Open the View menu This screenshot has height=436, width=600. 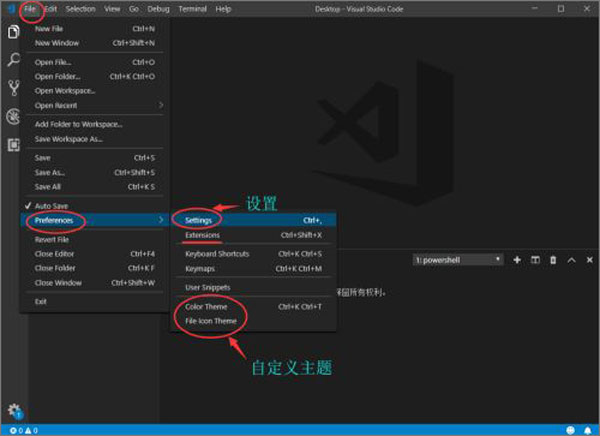click(112, 9)
